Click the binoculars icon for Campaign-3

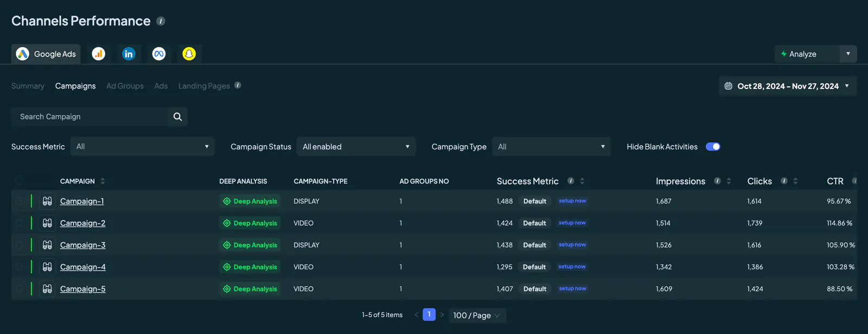coord(47,245)
